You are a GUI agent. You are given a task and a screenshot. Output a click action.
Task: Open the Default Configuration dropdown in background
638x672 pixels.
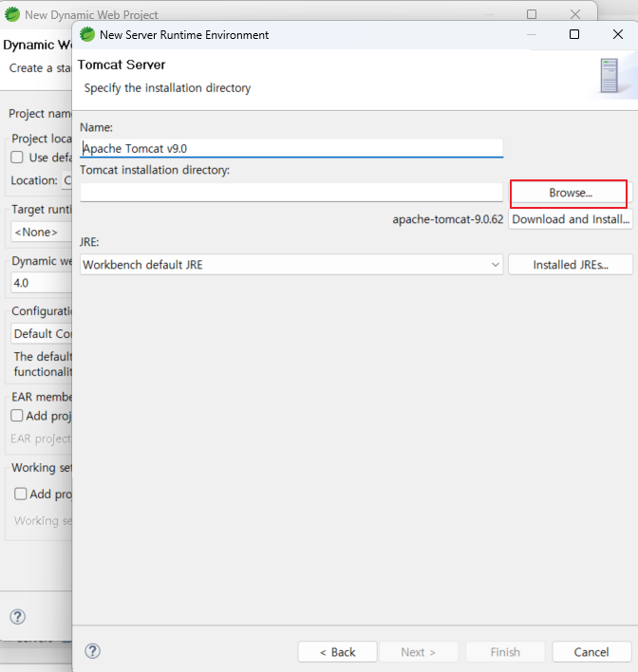(x=41, y=333)
